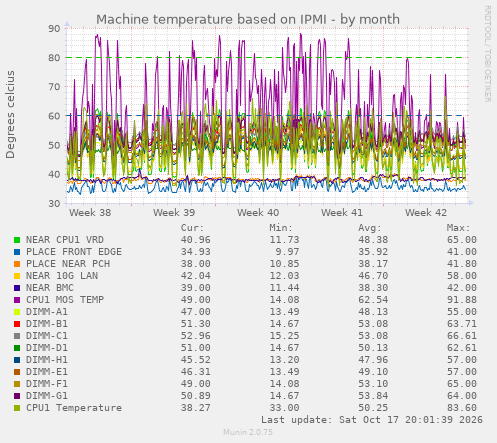
Task: Click the 'Avg:' column header
Action: click(x=370, y=228)
